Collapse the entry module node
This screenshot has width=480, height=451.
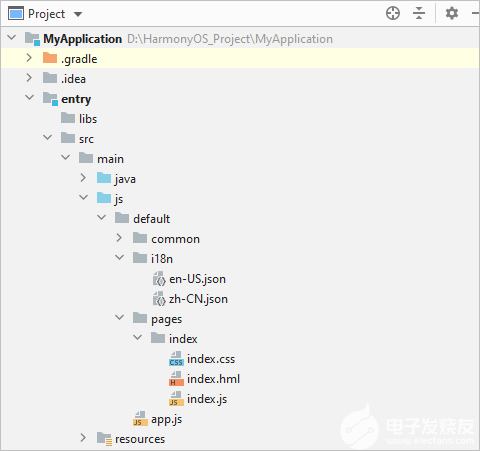point(29,98)
